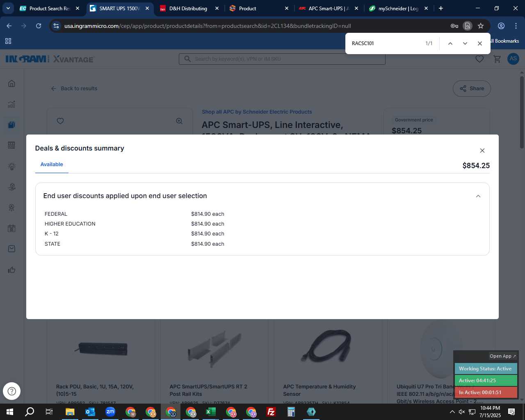Click the Ingram Xvantage logo

click(50, 59)
